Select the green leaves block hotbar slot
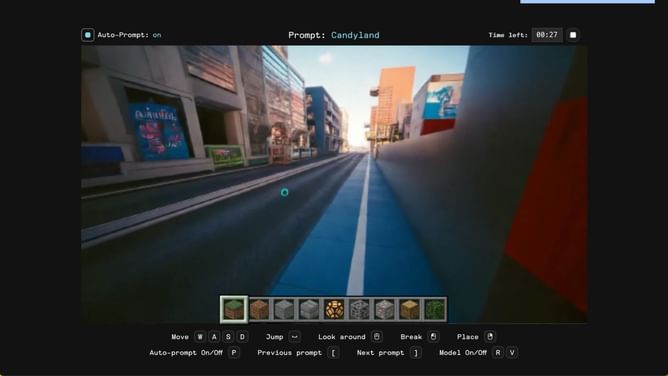668x376 pixels. [435, 309]
